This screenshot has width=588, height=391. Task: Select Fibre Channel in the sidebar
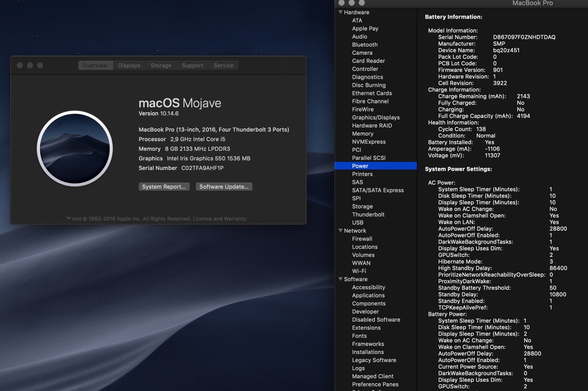click(x=370, y=101)
